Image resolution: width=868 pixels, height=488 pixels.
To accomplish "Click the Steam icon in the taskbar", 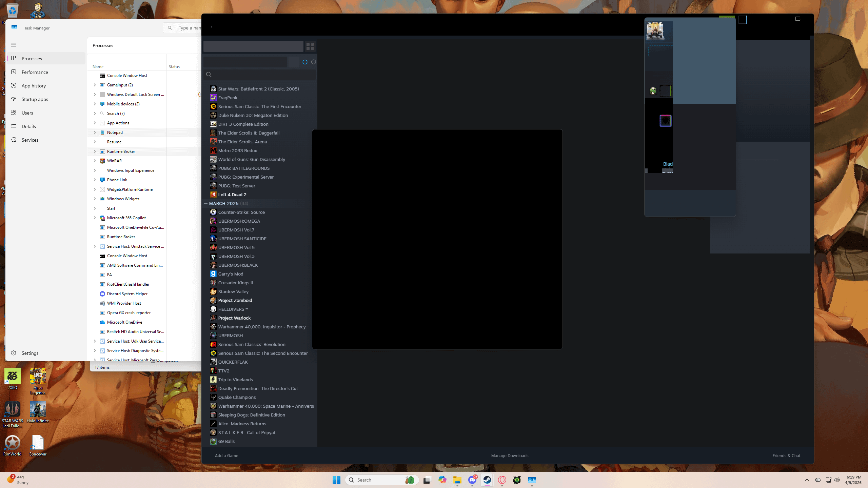I will pos(487,480).
